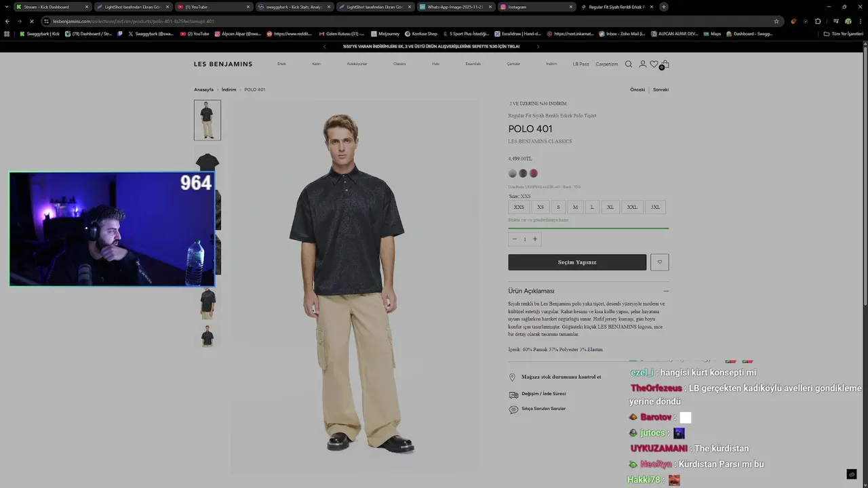
Task: Open the Carpetizm link
Action: pos(607,64)
